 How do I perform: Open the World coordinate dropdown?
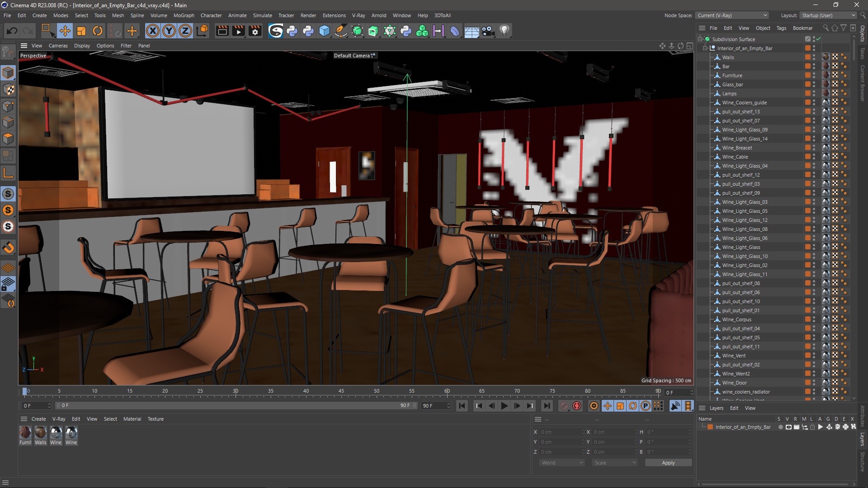(562, 463)
